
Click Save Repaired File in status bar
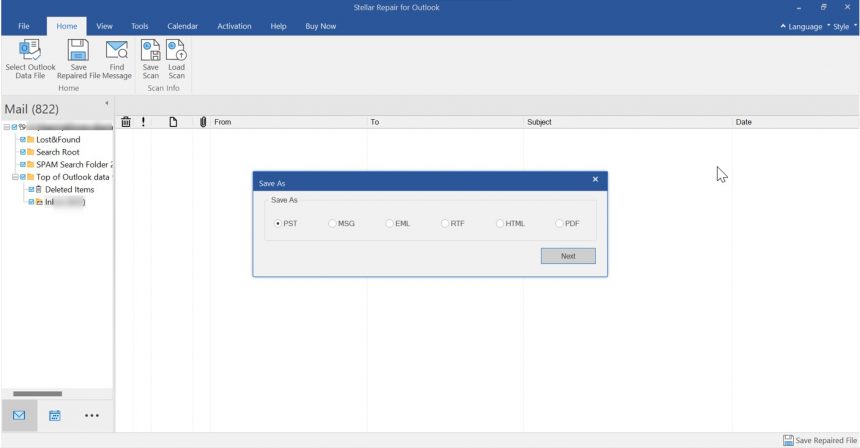[820, 440]
